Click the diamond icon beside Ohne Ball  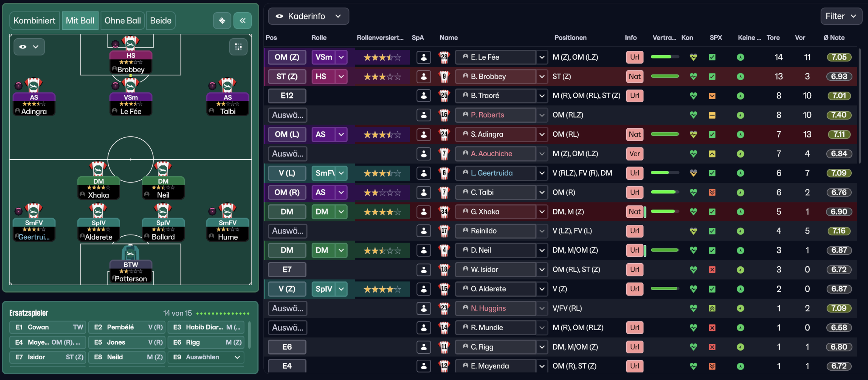222,21
